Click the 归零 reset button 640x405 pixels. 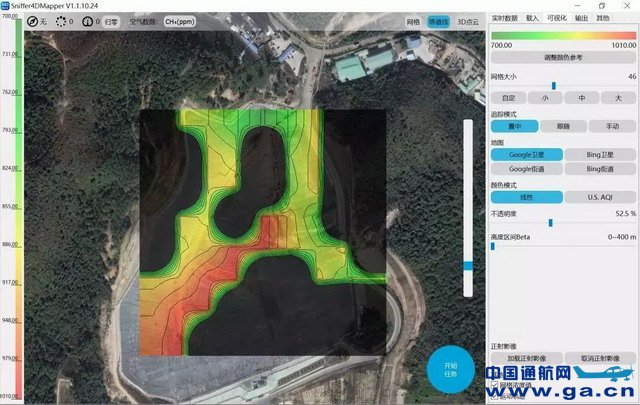click(112, 20)
